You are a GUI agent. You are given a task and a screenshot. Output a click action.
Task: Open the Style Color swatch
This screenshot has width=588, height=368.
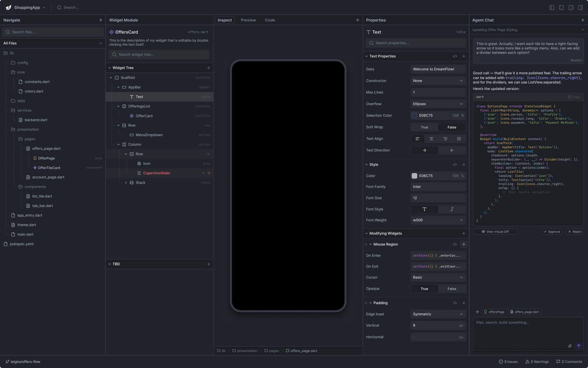pyautogui.click(x=414, y=176)
